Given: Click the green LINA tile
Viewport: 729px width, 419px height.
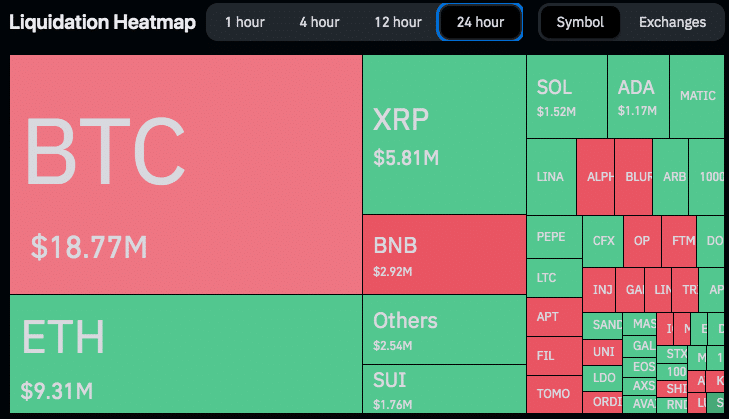Looking at the screenshot, I should (x=551, y=177).
